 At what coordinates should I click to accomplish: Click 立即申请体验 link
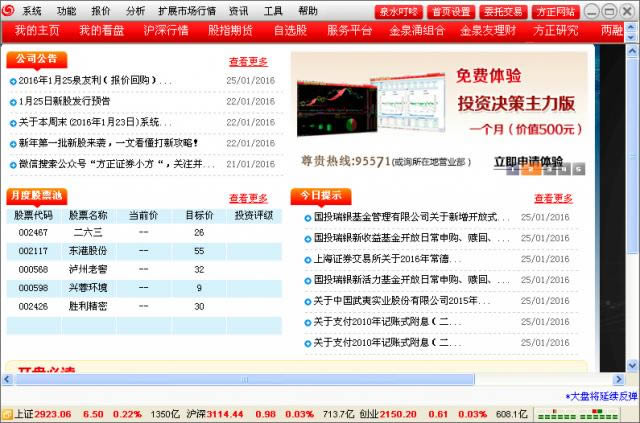tap(527, 161)
